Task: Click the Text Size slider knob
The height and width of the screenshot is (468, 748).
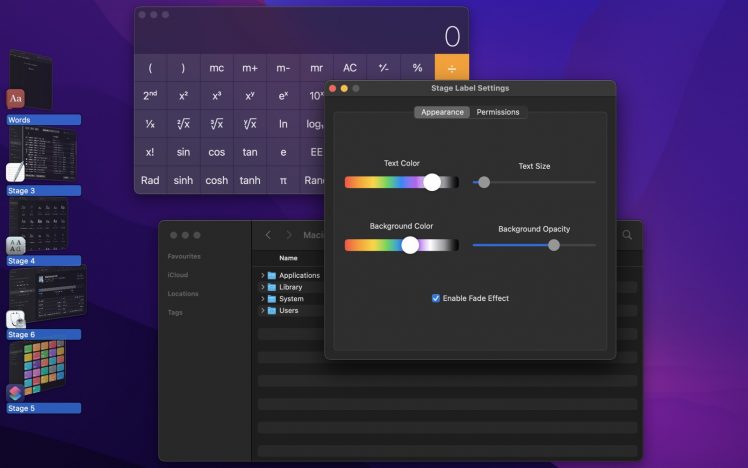Action: point(484,182)
